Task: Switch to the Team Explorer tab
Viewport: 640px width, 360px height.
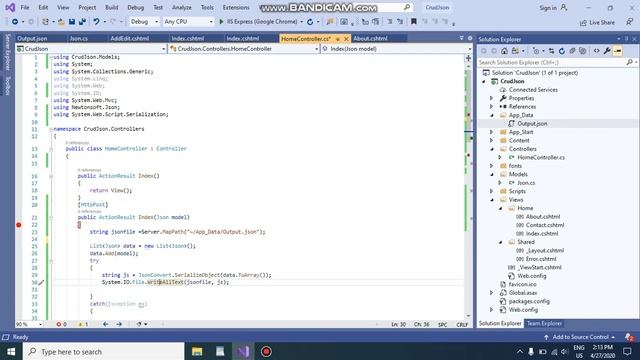Action: (544, 323)
